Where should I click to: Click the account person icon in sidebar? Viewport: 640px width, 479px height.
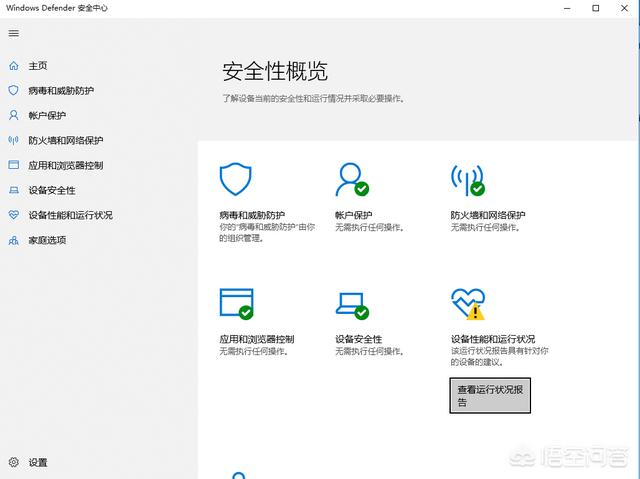(13, 115)
